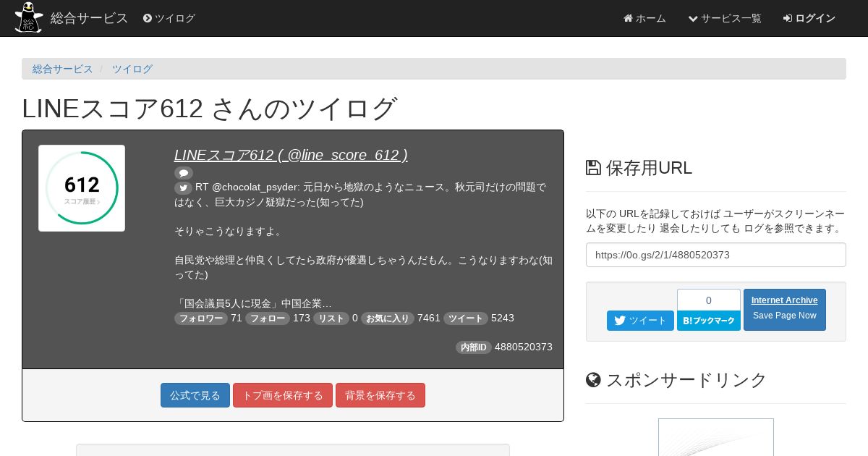Image resolution: width=868 pixels, height=456 pixels.
Task: Click トプ画を保存する button
Action: [283, 395]
